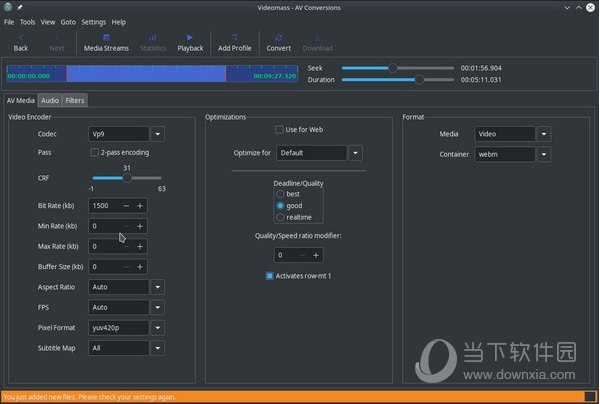The image size is (600, 404).
Task: Decrease Quality/Speed ratio modifier value
Action: coord(302,255)
